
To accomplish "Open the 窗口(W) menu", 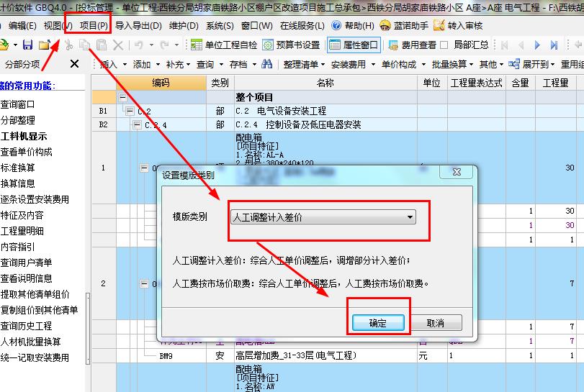I will [256, 26].
